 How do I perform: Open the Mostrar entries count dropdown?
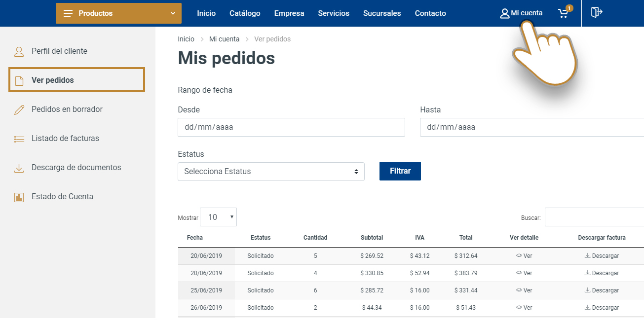pos(218,217)
